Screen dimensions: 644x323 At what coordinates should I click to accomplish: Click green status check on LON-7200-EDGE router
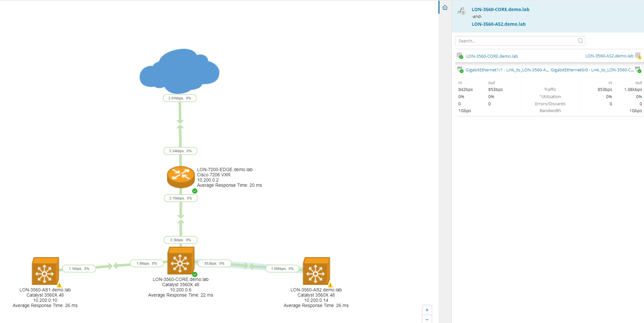click(195, 191)
